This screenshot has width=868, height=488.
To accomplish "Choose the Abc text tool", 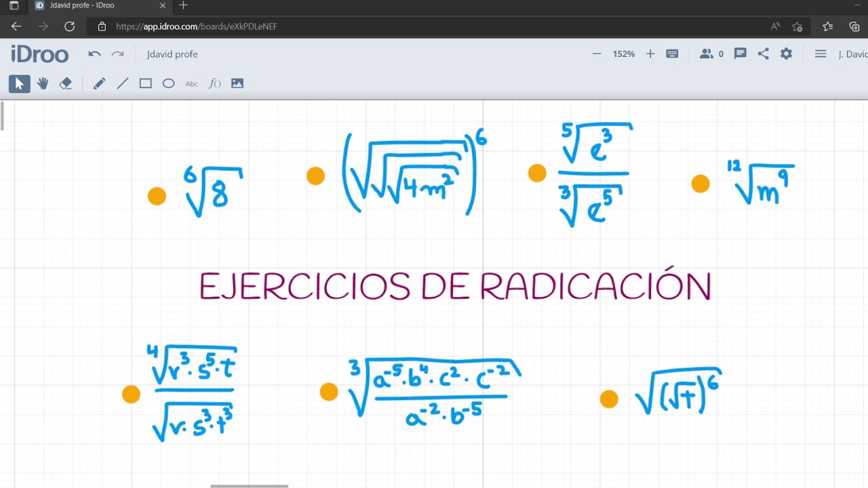I will [x=192, y=84].
